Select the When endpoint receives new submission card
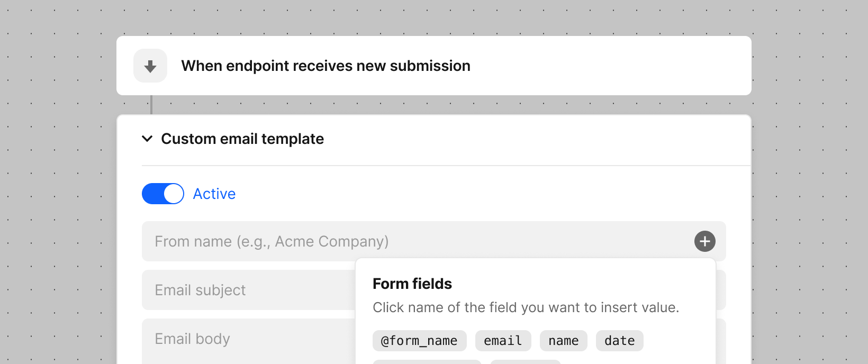This screenshot has height=364, width=868. pyautogui.click(x=434, y=66)
